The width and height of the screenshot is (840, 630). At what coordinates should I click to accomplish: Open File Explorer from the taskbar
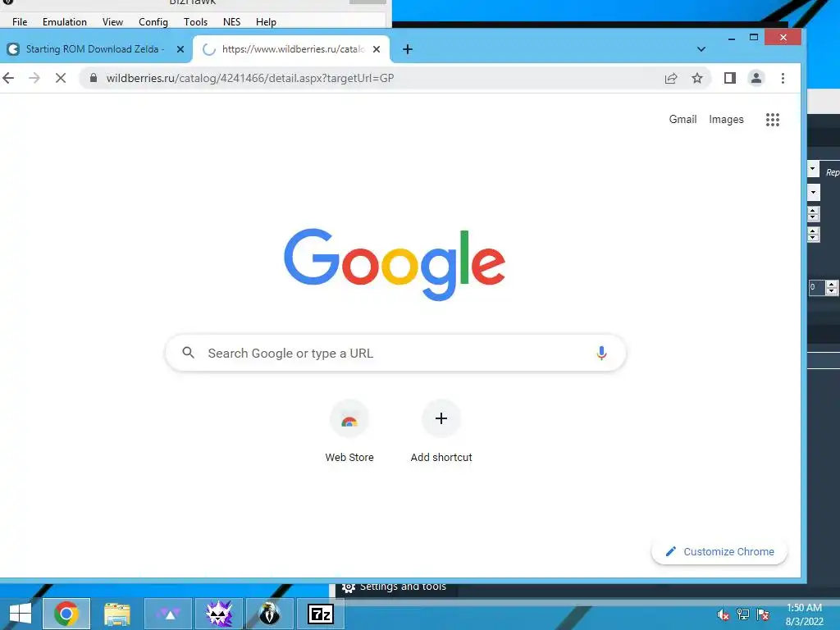116,614
